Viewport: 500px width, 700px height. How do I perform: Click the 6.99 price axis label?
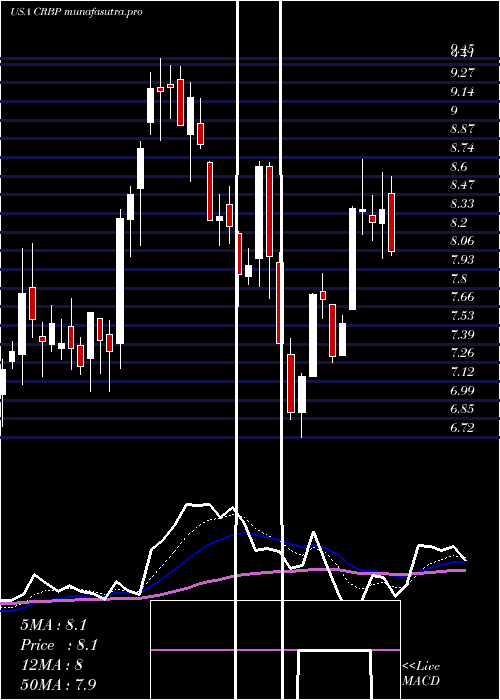pos(462,391)
